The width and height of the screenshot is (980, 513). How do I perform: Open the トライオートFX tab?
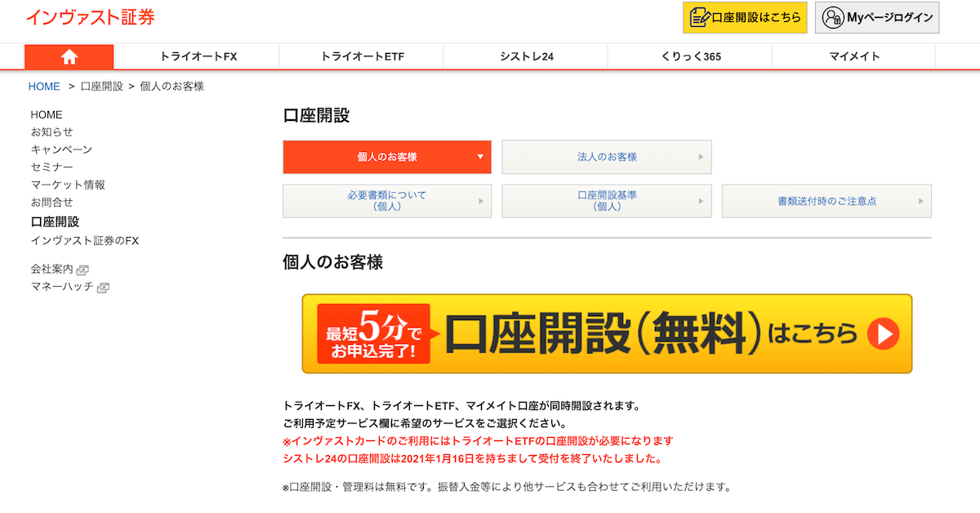click(x=198, y=56)
